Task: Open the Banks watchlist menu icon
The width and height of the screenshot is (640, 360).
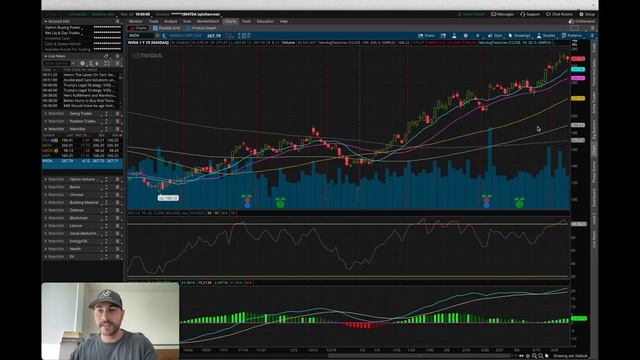Action: [x=118, y=187]
